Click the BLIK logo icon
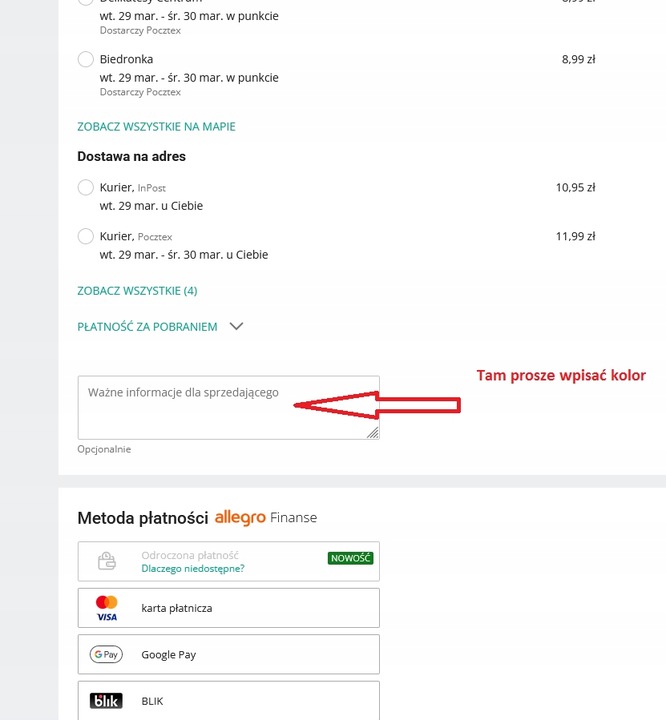 tap(106, 701)
